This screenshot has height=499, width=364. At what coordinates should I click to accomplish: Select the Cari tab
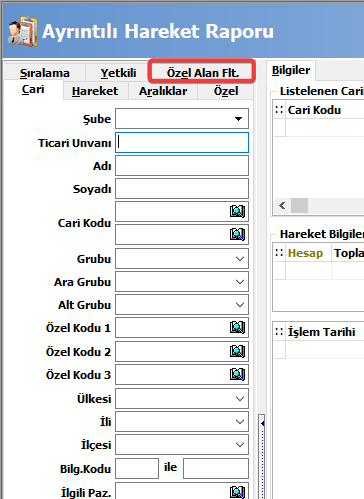[x=33, y=90]
